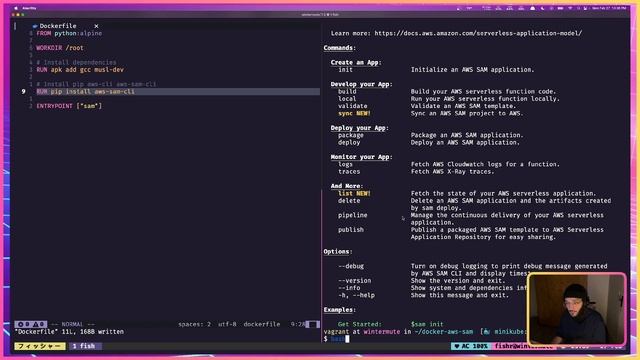This screenshot has height=360, width=640.
Task: Click the 'pipeline' command entry
Action: 353,215
